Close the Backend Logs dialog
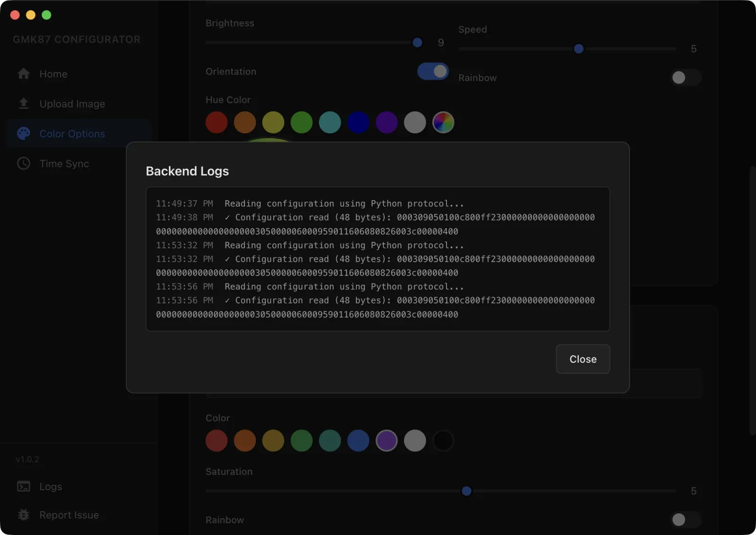 [583, 359]
